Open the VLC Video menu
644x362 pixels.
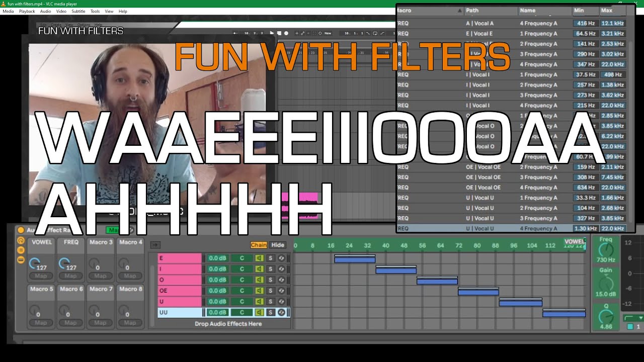[x=61, y=11]
